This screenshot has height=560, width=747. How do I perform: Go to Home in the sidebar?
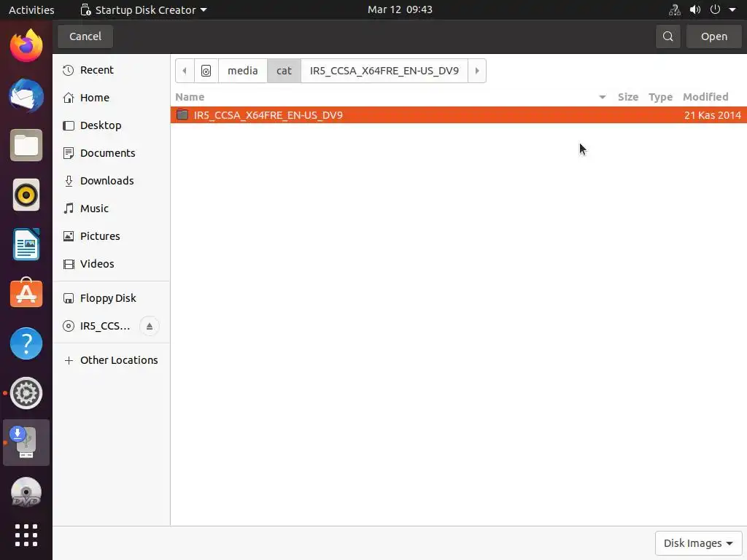(112, 98)
